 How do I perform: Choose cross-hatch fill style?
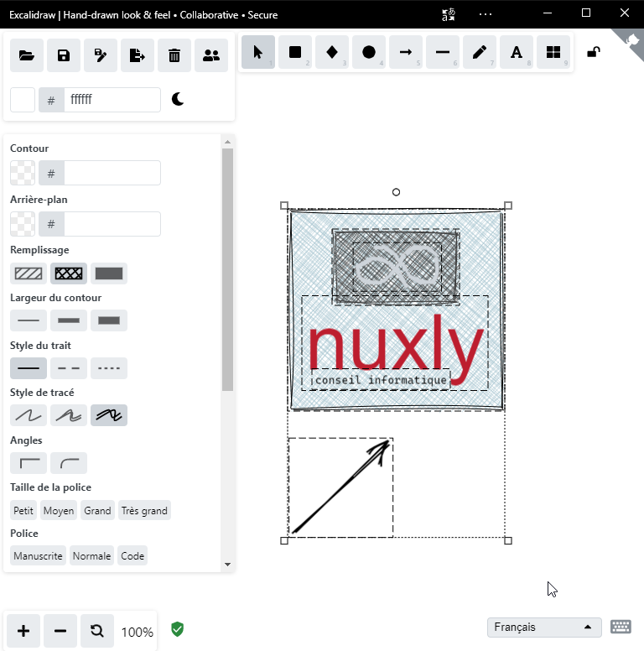(x=69, y=273)
